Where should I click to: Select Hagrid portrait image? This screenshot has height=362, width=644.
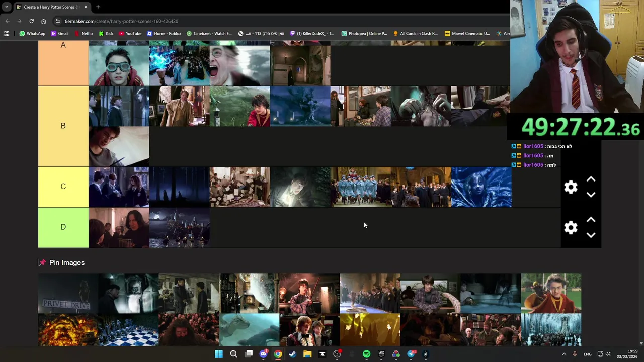[189, 330]
